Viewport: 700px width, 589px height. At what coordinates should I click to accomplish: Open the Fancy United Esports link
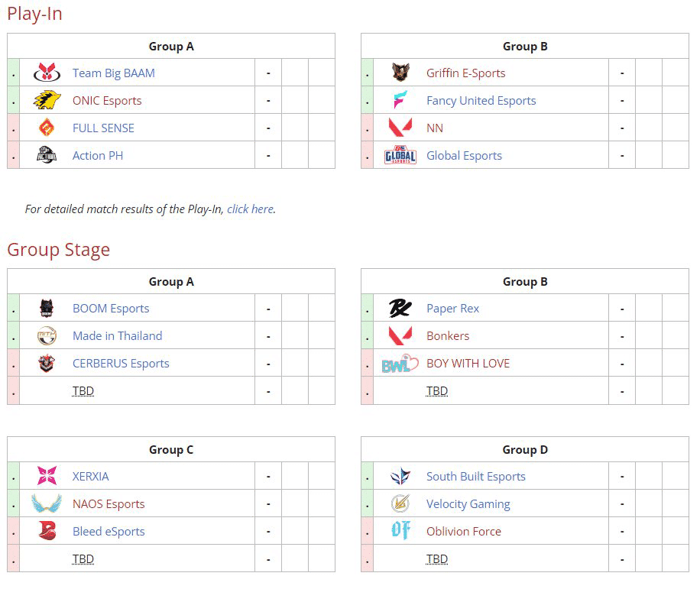pyautogui.click(x=481, y=100)
